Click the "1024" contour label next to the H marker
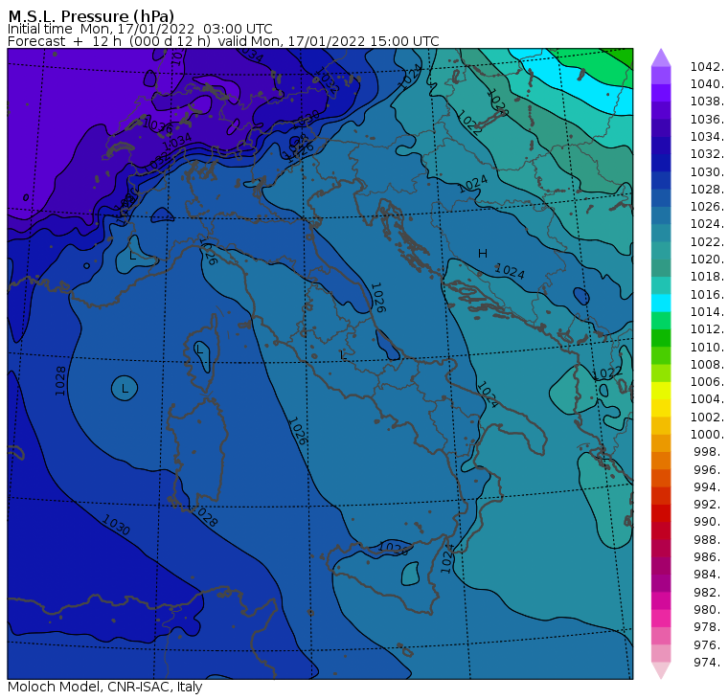728x700 pixels. pyautogui.click(x=510, y=272)
